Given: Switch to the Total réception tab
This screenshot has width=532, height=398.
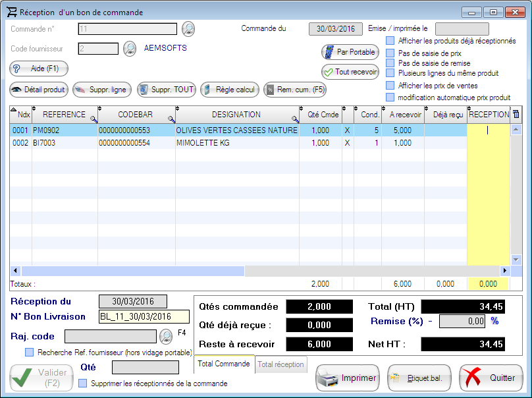Looking at the screenshot, I should (x=281, y=364).
